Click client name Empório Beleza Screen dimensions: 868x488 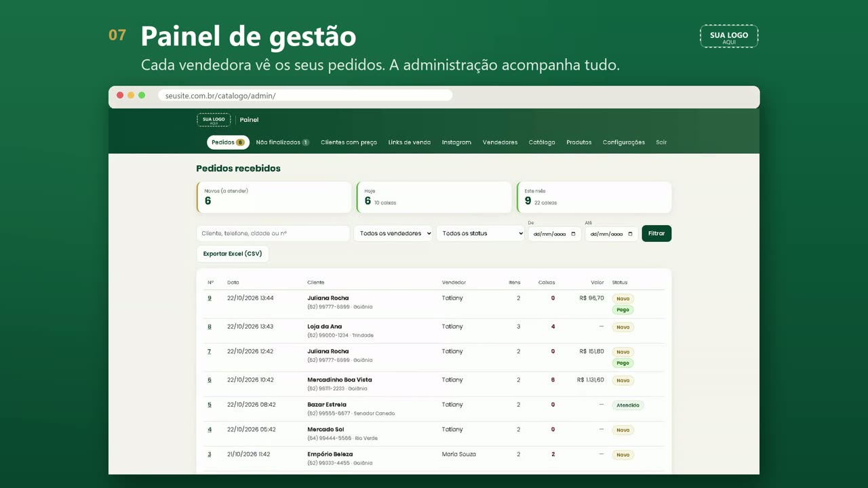(330, 454)
